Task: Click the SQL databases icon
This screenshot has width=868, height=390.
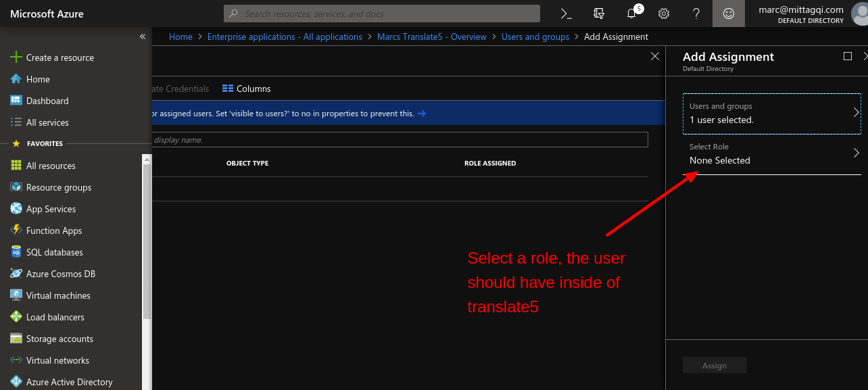Action: click(x=16, y=252)
